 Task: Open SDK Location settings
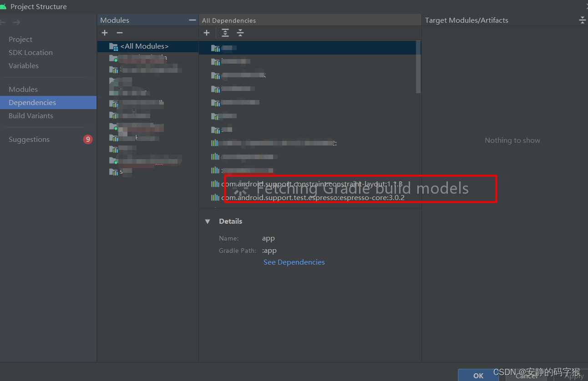(30, 53)
